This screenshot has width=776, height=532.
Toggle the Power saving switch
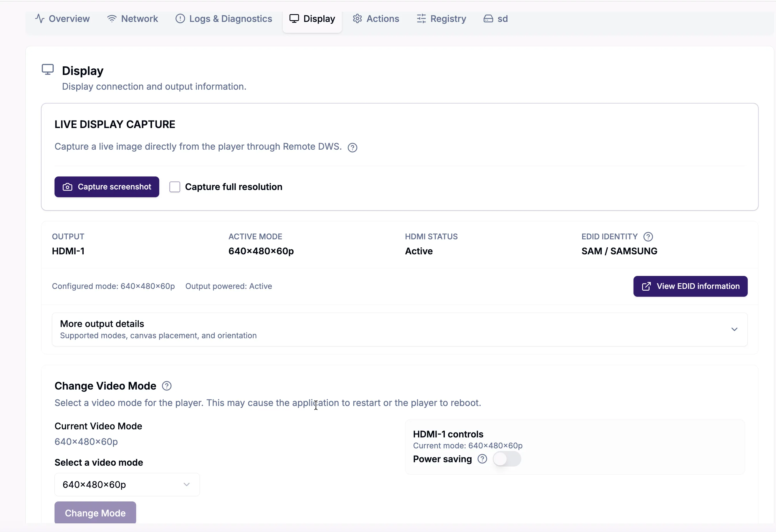(x=507, y=459)
